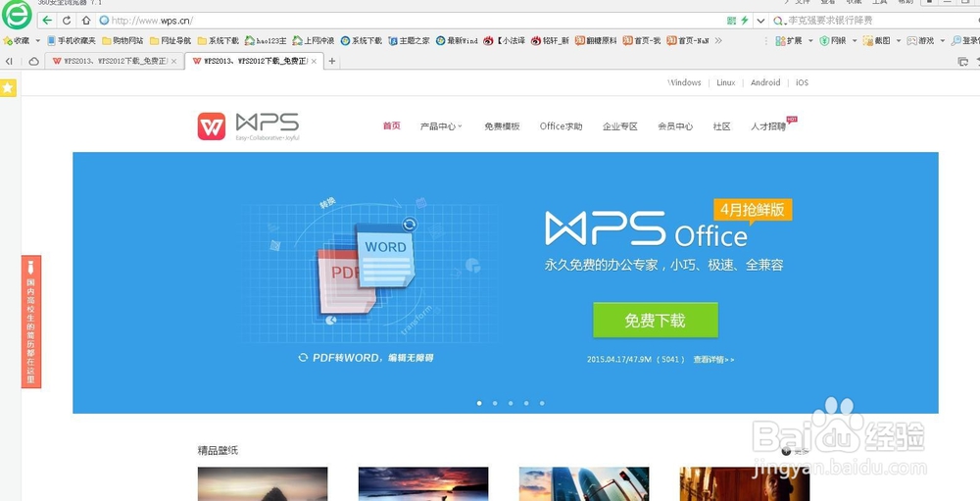Expand the dropdown arrow next to 游戏
This screenshot has width=980, height=501.
(943, 40)
